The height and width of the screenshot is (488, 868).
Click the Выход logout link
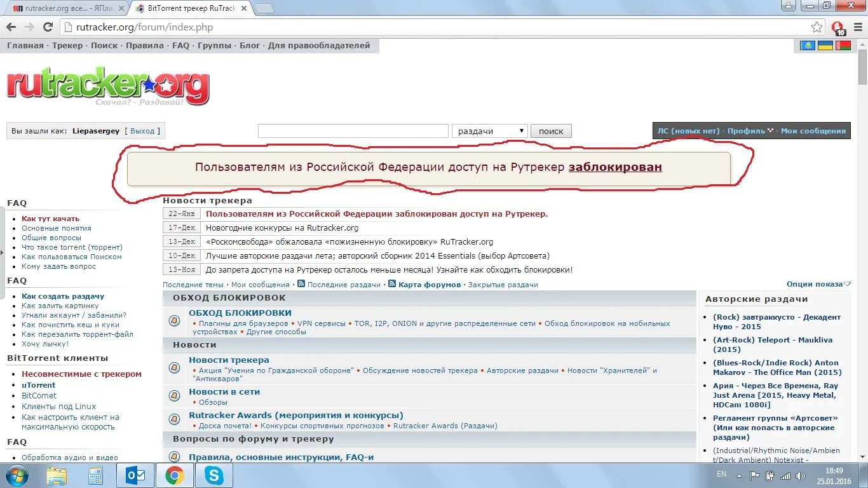pos(142,131)
